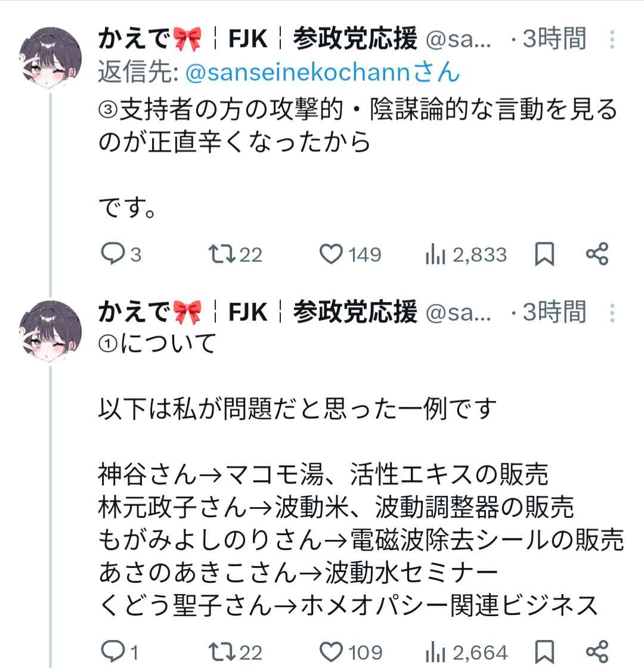Viewport: 644px width, 668px height.
Task: Open more options menu on first tweet
Action: tap(612, 40)
